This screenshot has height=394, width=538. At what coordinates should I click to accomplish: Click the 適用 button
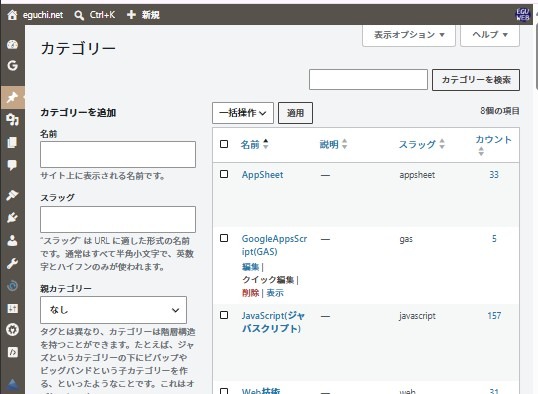tap(295, 113)
